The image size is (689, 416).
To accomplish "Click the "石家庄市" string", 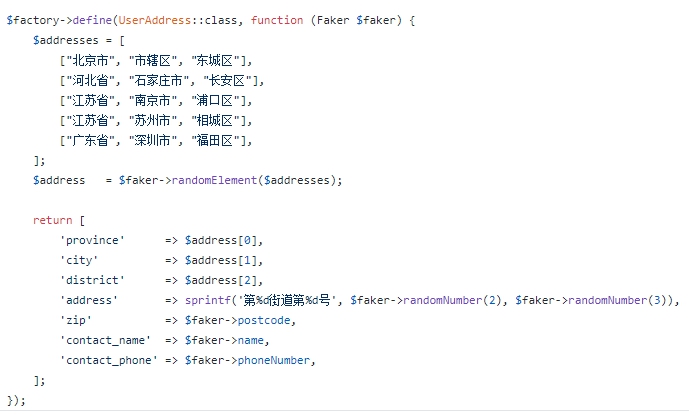I will pos(162,80).
